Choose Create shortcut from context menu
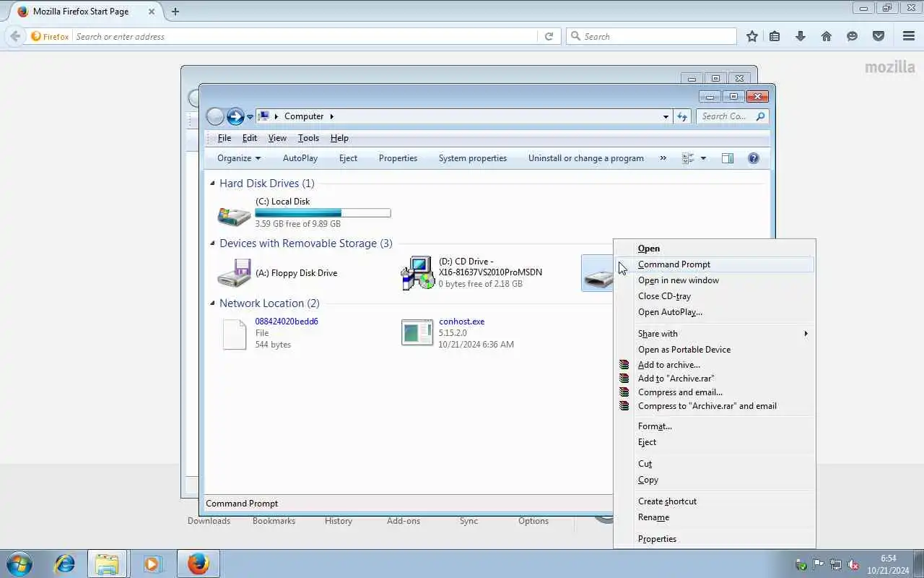This screenshot has height=578, width=924. pos(715,501)
